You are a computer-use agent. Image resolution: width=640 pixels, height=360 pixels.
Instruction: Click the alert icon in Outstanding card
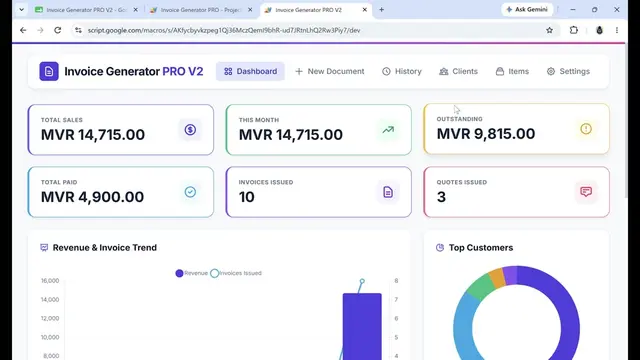pyautogui.click(x=586, y=129)
